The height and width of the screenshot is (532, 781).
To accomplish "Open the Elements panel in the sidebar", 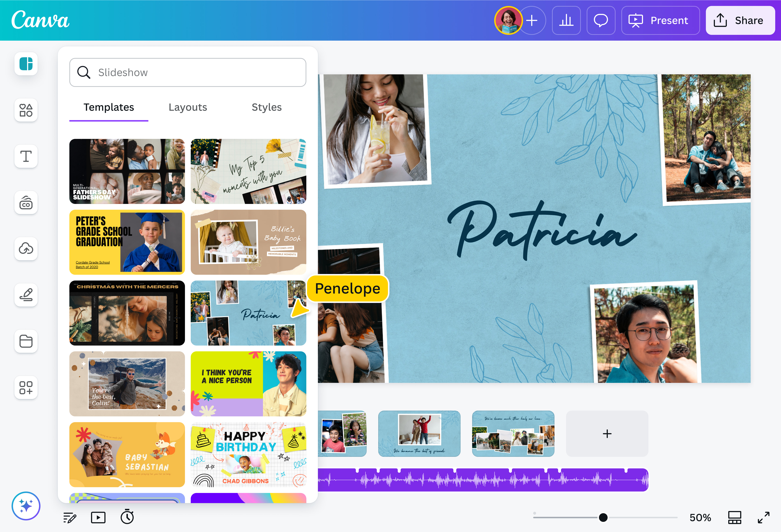I will click(26, 110).
